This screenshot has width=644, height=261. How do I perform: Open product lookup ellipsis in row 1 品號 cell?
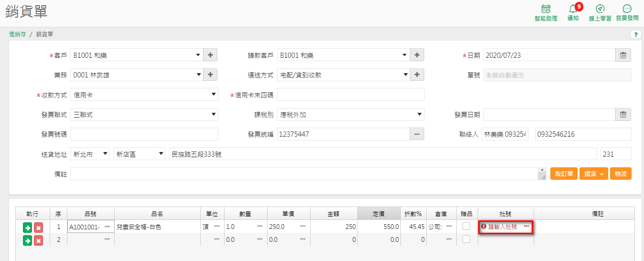pos(107,227)
